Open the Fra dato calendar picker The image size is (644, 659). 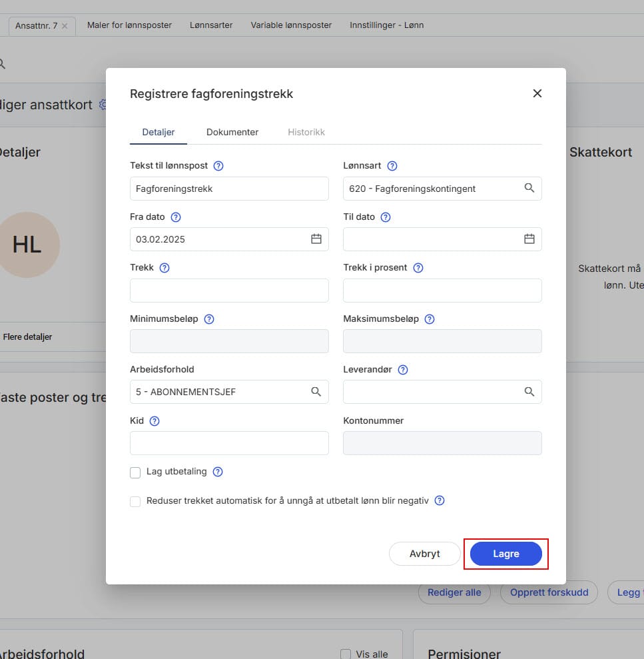click(x=316, y=239)
